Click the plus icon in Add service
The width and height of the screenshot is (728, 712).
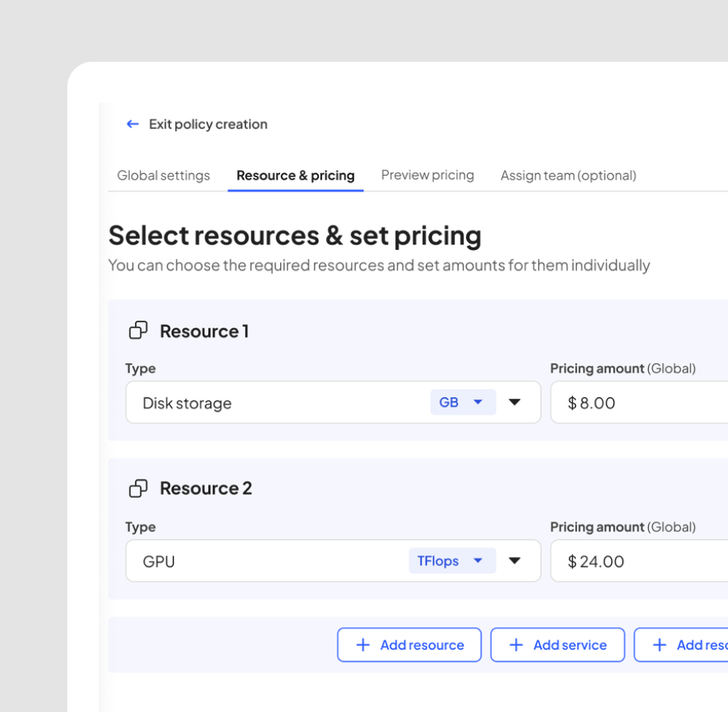(x=516, y=645)
